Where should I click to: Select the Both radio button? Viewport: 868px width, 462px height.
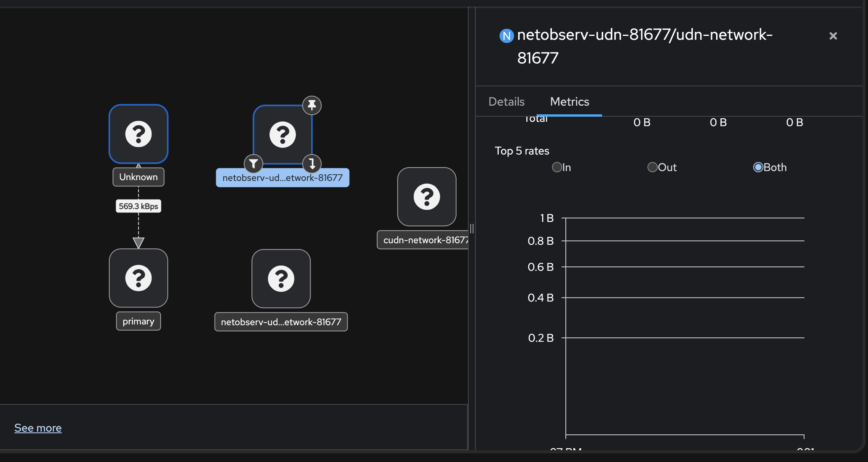point(758,167)
